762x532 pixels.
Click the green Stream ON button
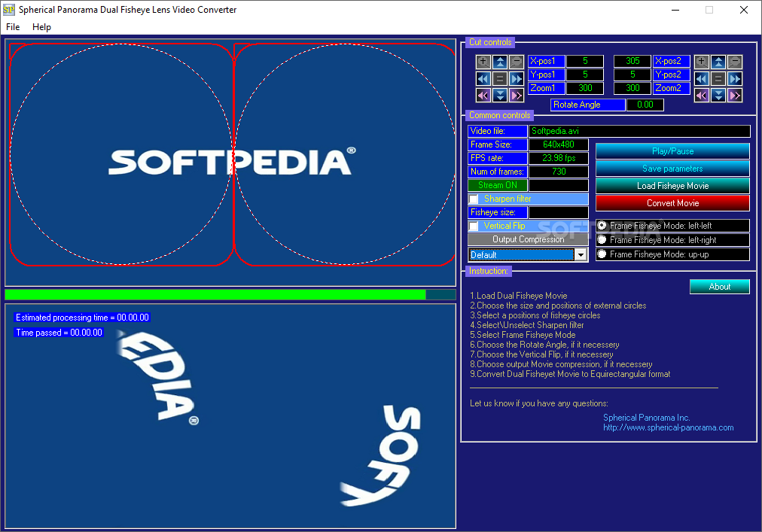pos(498,185)
